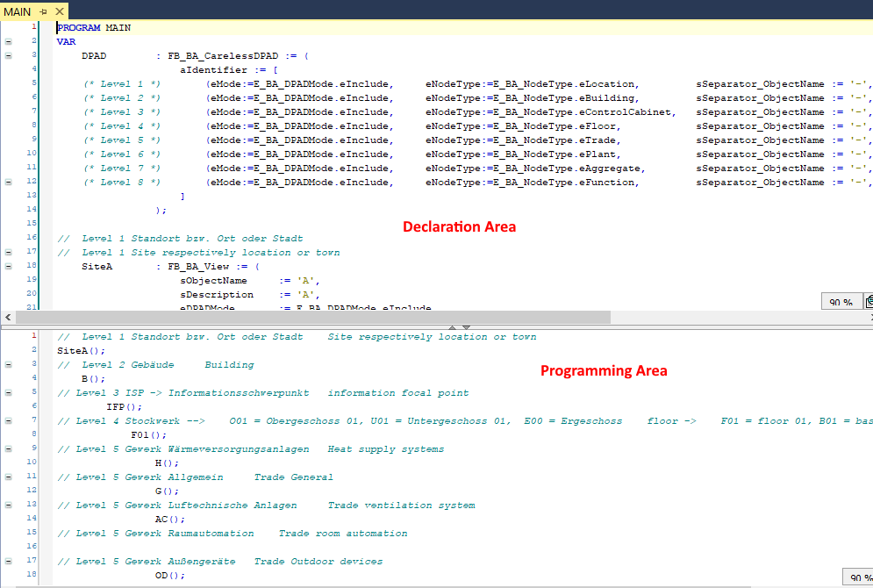Click the down triangle on the pane splitter

[467, 327]
